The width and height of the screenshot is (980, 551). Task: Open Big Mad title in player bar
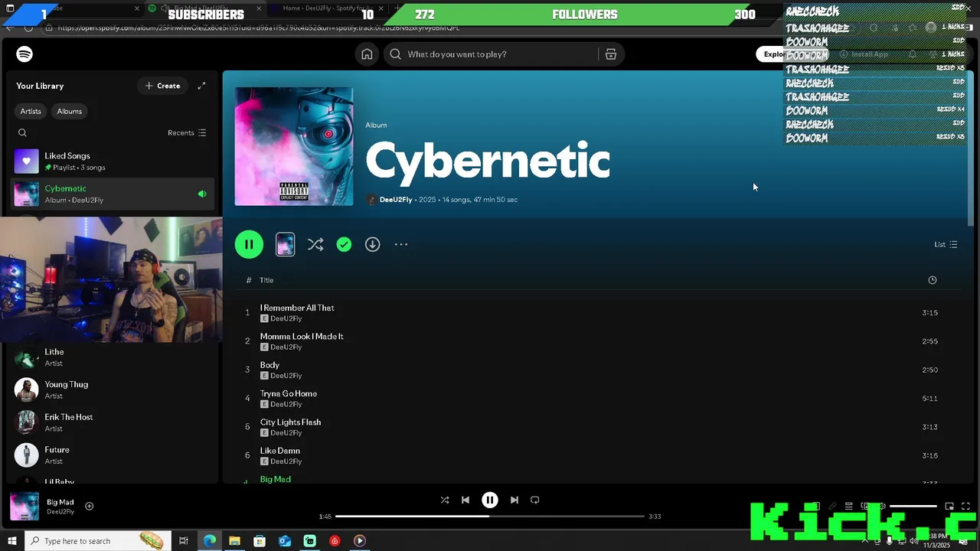coord(60,502)
